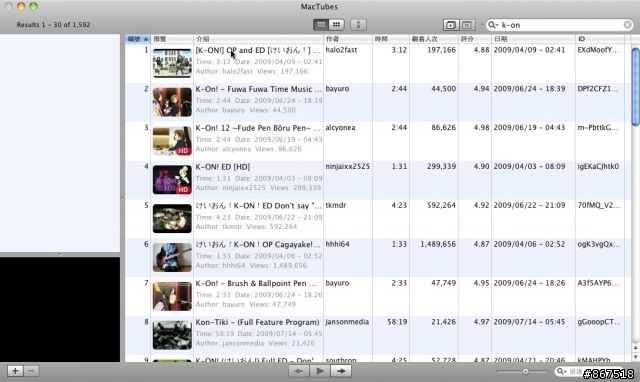Open thumbnail of tkmdr Don't say video

coord(172,218)
